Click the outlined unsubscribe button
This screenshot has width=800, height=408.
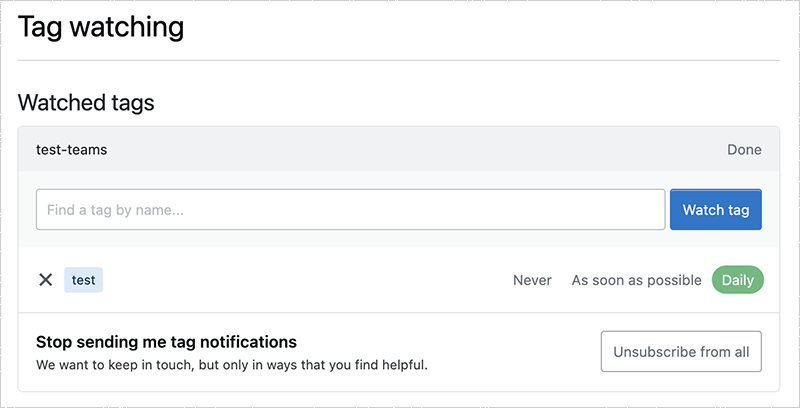point(681,352)
